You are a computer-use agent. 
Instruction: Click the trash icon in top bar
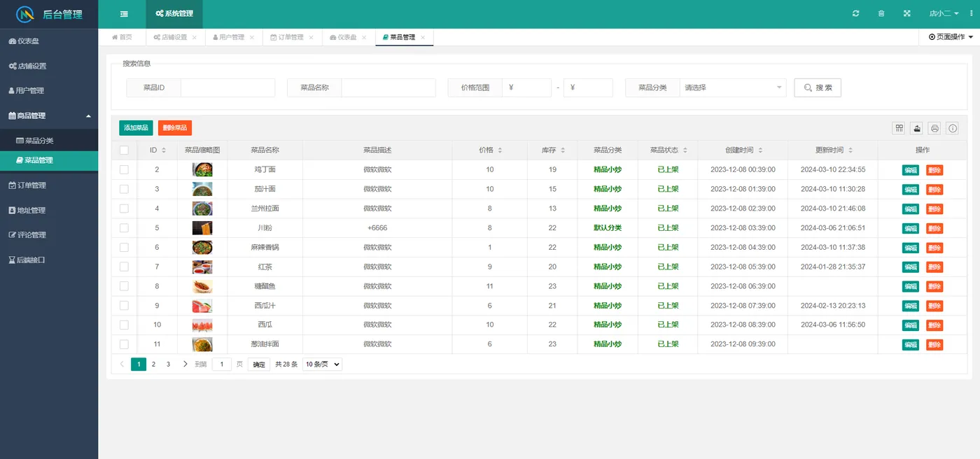click(x=881, y=13)
